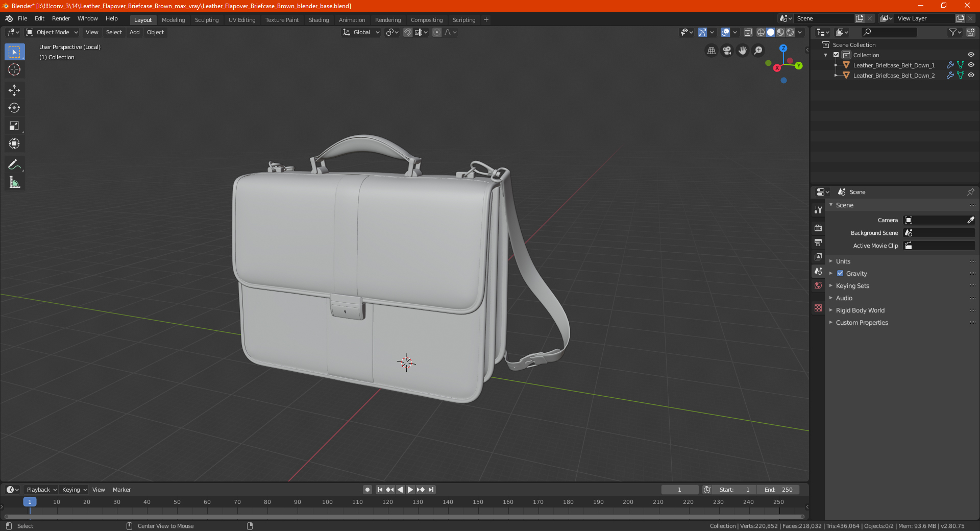Click the pan view hand icon
This screenshot has width=980, height=531.
(743, 51)
